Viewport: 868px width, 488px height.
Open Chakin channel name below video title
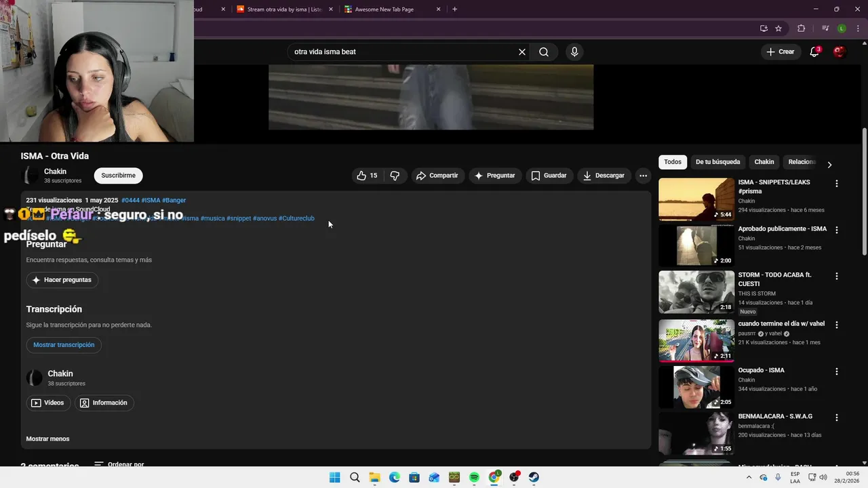tap(55, 171)
